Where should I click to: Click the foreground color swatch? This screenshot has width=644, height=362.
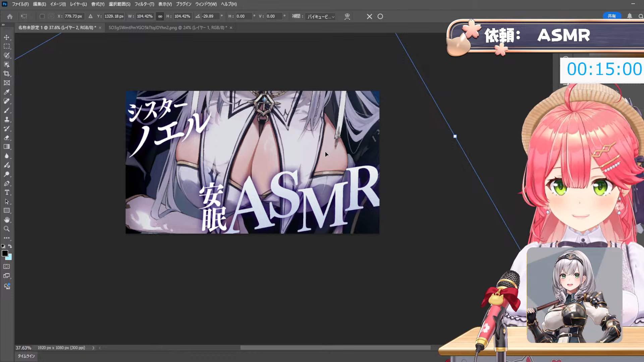coord(5,253)
